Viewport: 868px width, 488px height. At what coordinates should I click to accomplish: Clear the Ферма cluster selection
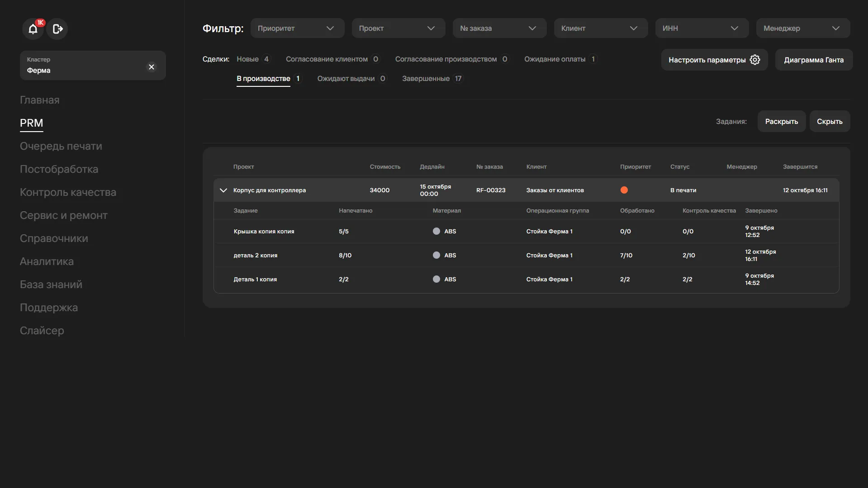coord(152,67)
